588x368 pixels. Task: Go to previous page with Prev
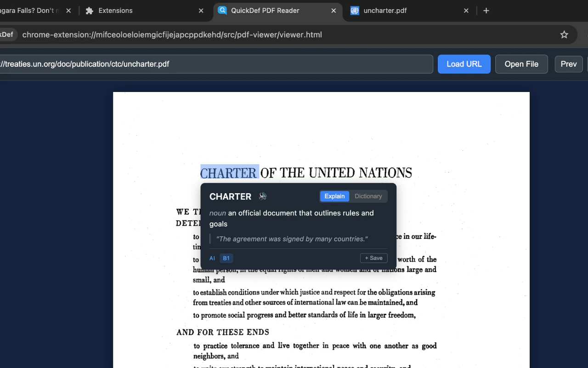click(569, 64)
